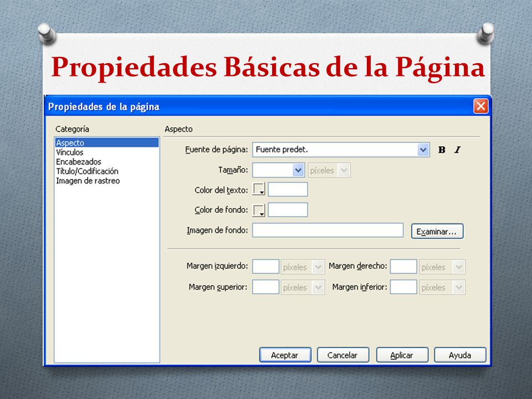
Task: Select Aspecto category
Action: tap(106, 142)
